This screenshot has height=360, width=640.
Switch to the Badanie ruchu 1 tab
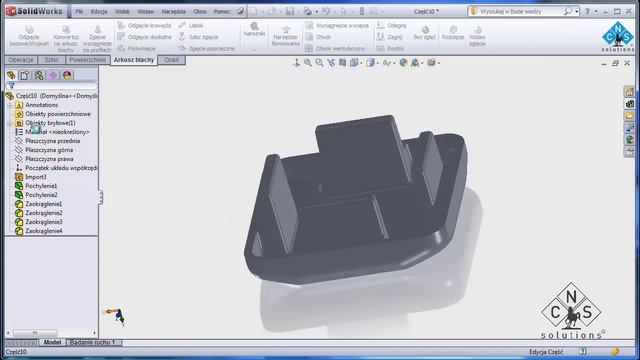[x=93, y=342]
